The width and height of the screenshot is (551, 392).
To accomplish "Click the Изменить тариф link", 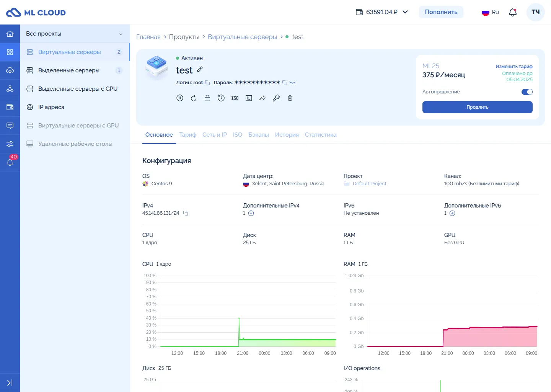I will tap(514, 67).
